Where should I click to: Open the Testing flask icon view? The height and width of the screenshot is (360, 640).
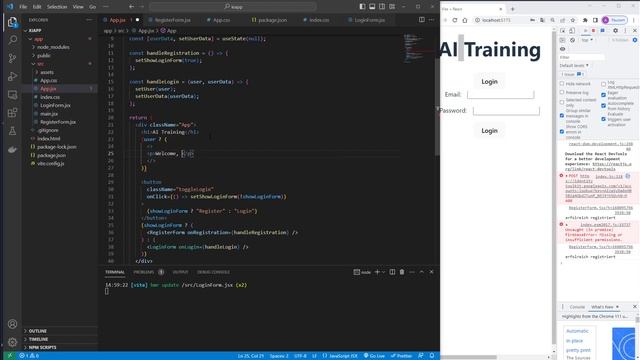[x=12, y=131]
